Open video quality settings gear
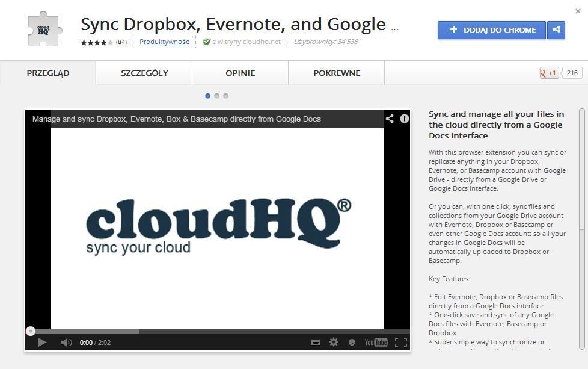 pos(334,343)
